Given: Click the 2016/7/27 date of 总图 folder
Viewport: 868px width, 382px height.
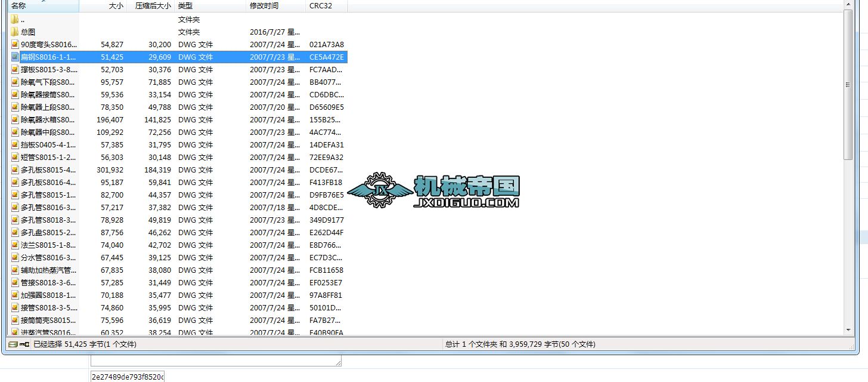Looking at the screenshot, I should tap(275, 32).
